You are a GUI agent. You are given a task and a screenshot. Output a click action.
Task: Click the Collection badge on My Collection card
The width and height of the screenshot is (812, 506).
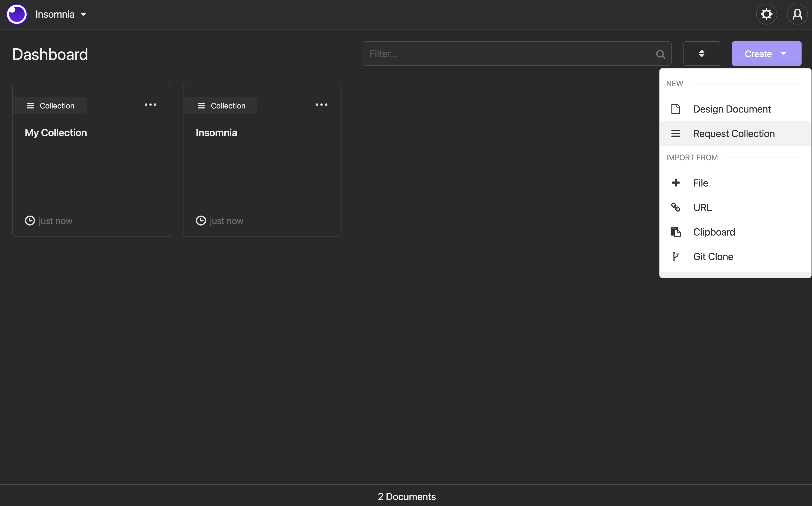[x=50, y=106]
